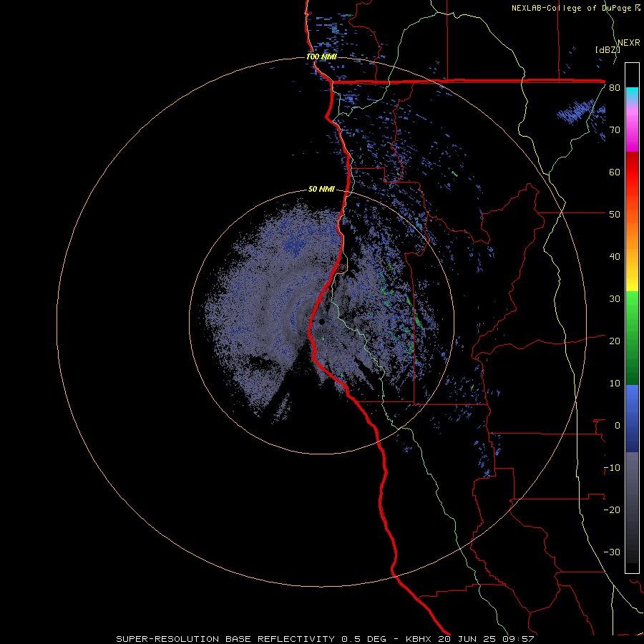Click the 70 dBZ scale value
This screenshot has height=644, width=644.
[x=615, y=130]
